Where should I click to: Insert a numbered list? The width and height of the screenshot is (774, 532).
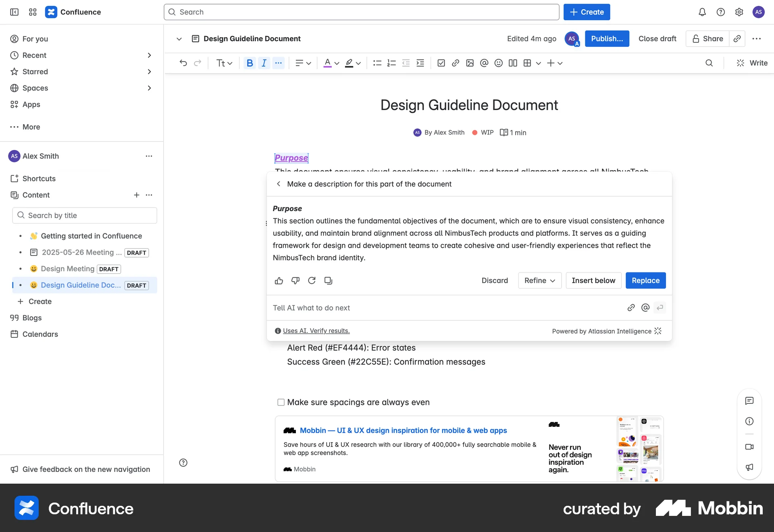(x=391, y=63)
